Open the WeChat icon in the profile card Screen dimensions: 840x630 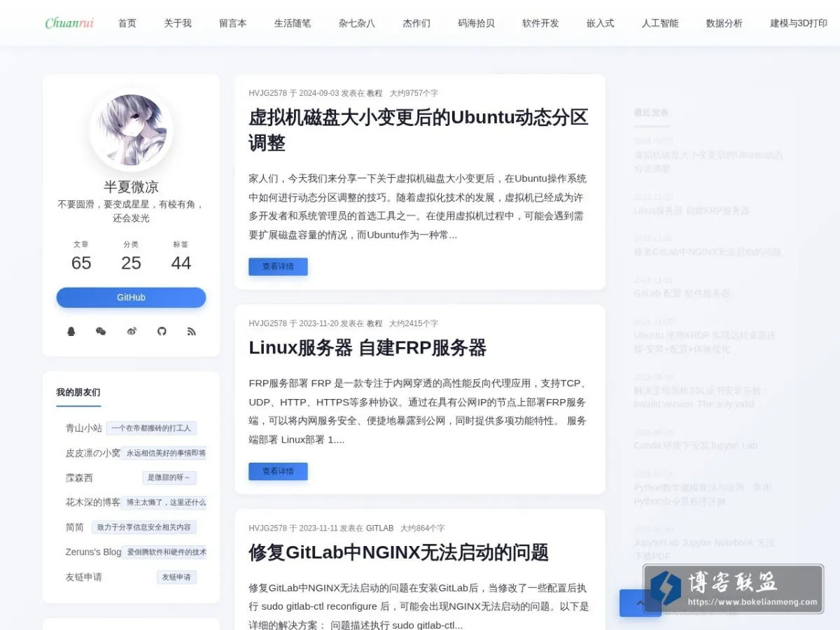click(x=101, y=331)
